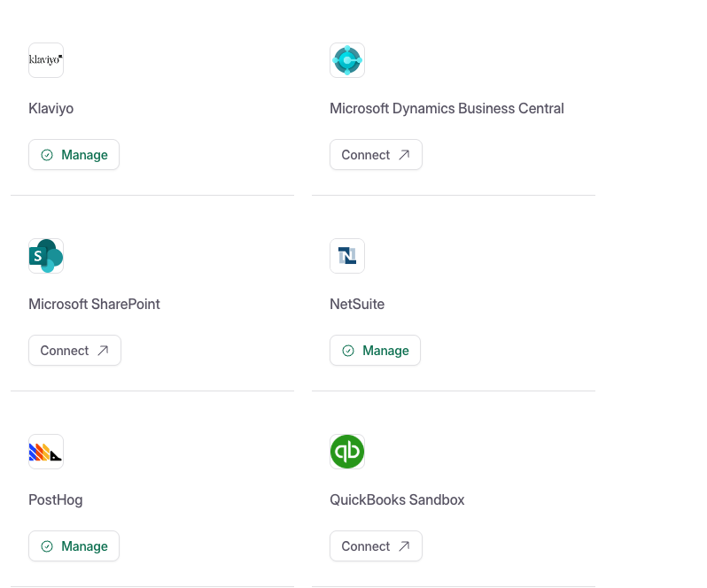Click the PostHog logo icon

(x=46, y=452)
